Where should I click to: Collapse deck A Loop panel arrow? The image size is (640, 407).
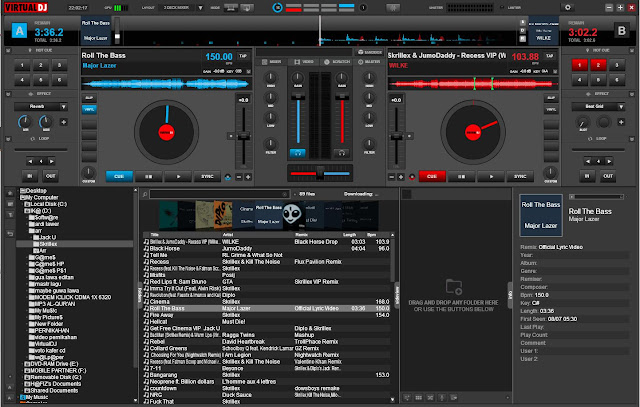(8, 139)
